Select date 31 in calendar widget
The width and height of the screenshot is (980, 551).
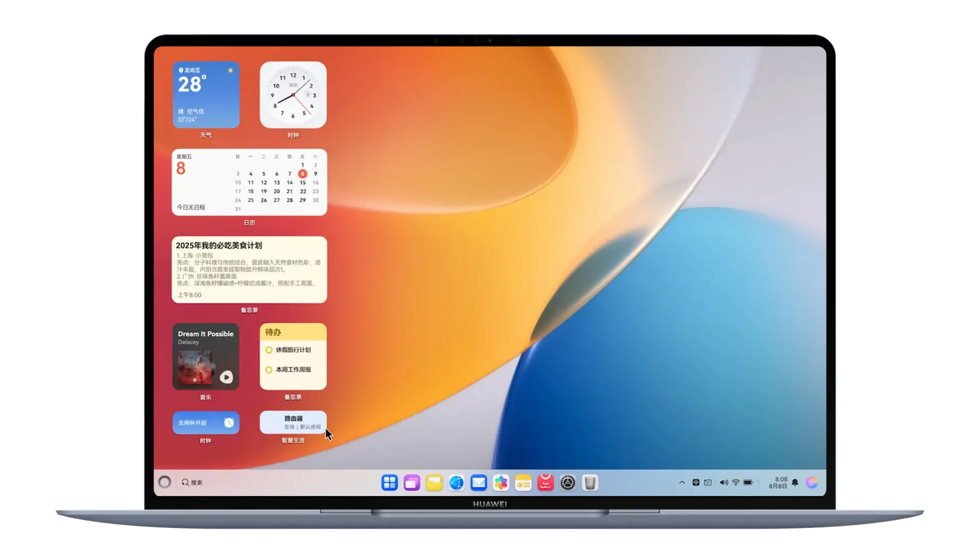click(238, 209)
